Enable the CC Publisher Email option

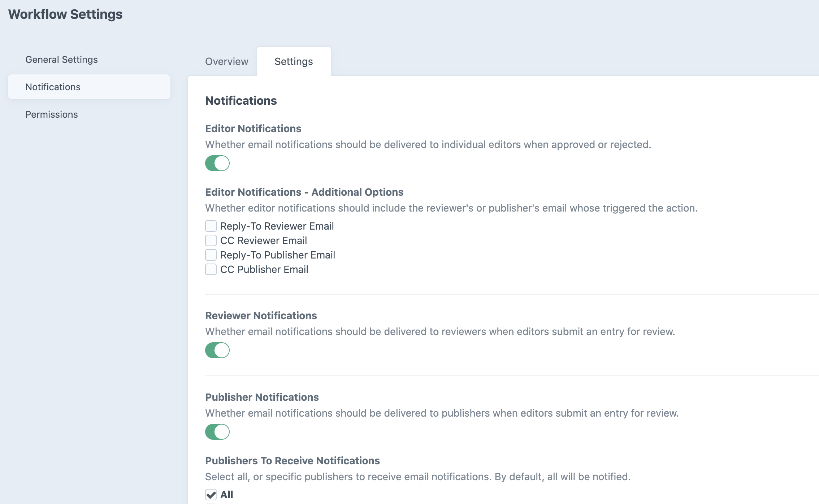(211, 269)
